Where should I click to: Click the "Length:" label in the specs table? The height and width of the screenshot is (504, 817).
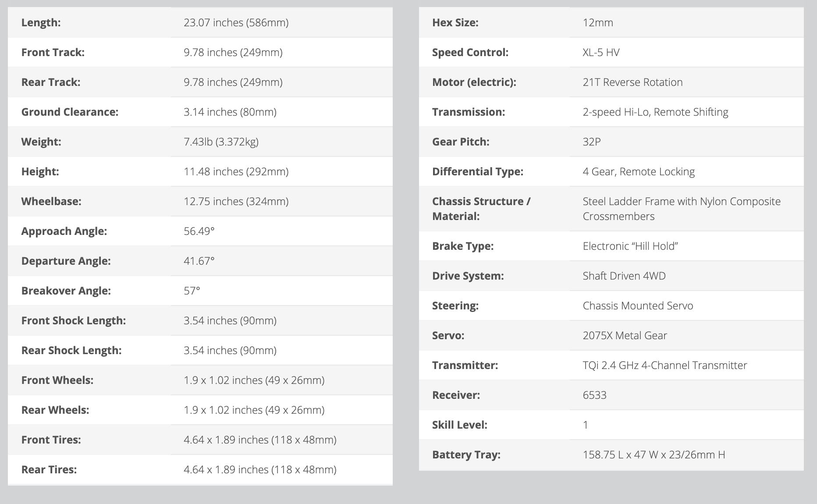41,23
